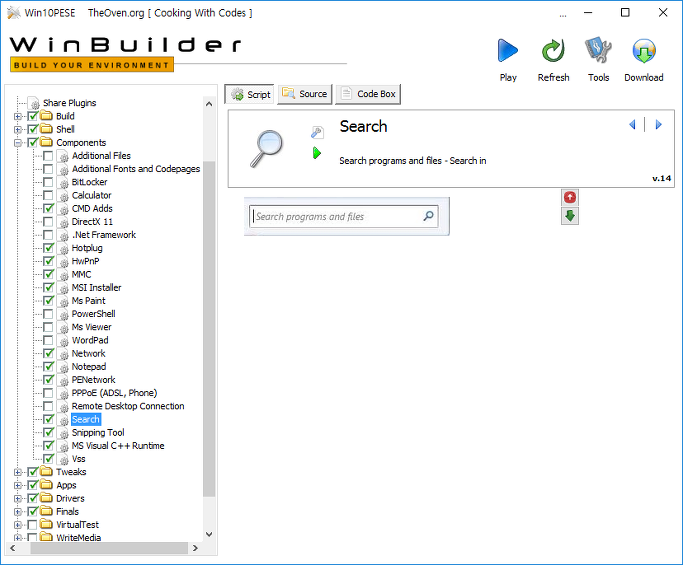This screenshot has width=683, height=565.
Task: Click the tree panel vertical scrollbar thumb
Action: 209,328
